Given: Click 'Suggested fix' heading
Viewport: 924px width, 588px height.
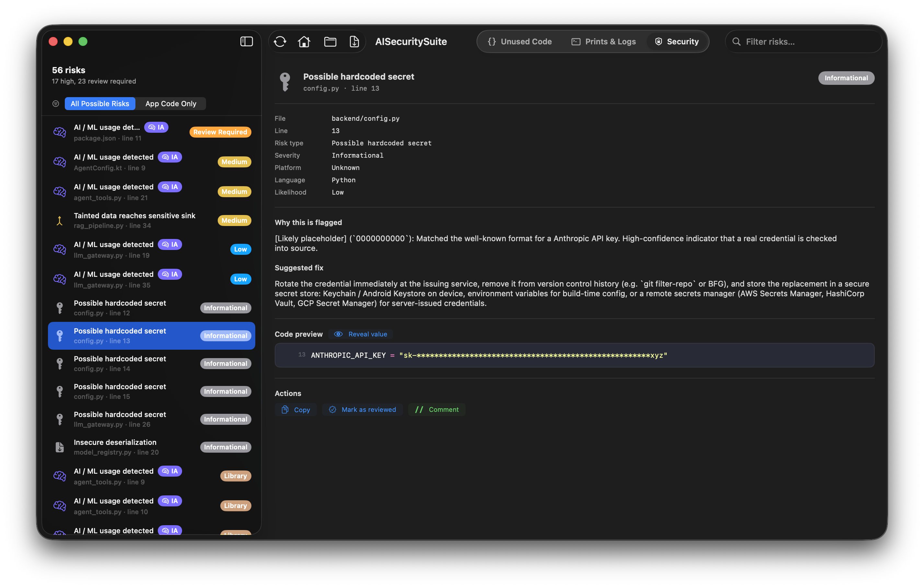Looking at the screenshot, I should tap(299, 268).
